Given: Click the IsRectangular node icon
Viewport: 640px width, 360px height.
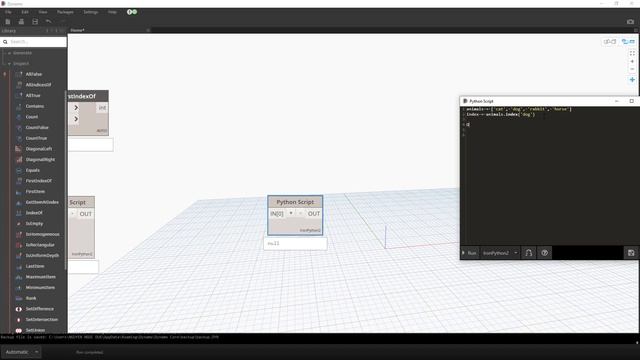Looking at the screenshot, I should [x=19, y=245].
